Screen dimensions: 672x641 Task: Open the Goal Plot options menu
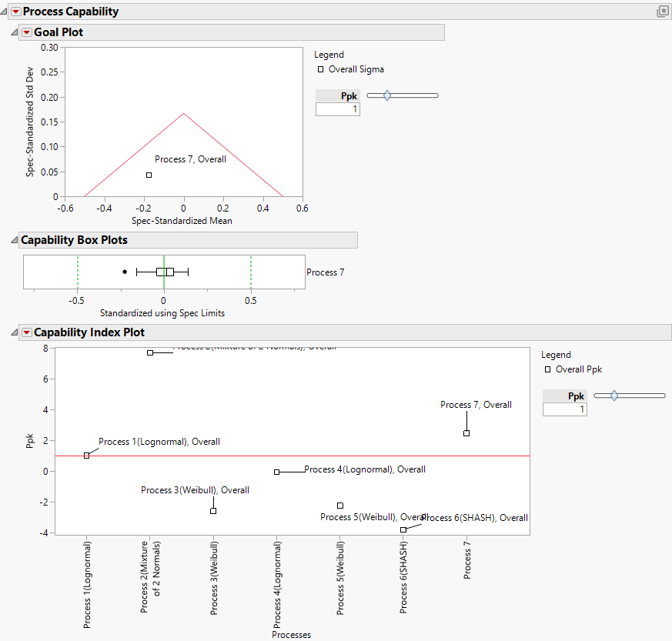click(28, 32)
